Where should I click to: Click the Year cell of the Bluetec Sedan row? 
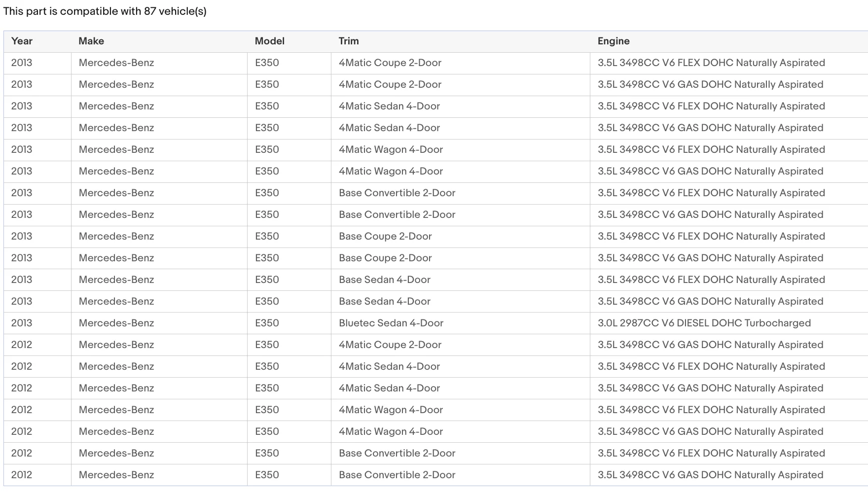pos(37,323)
